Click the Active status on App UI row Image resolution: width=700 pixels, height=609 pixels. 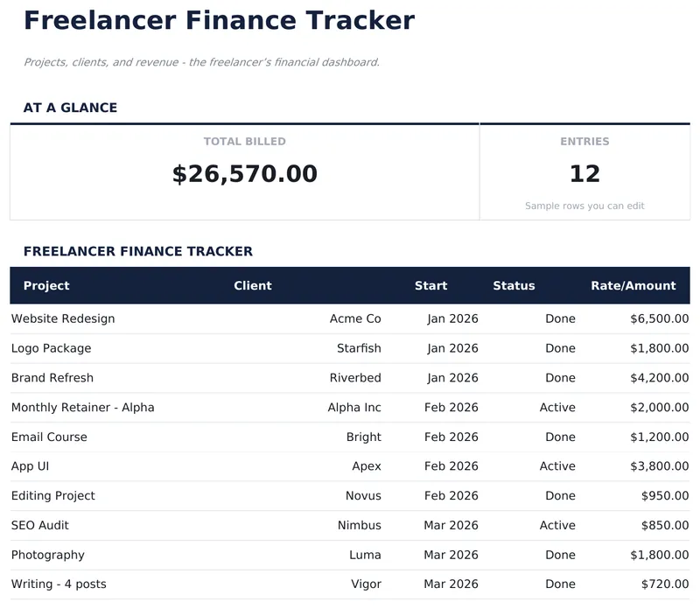click(x=557, y=466)
